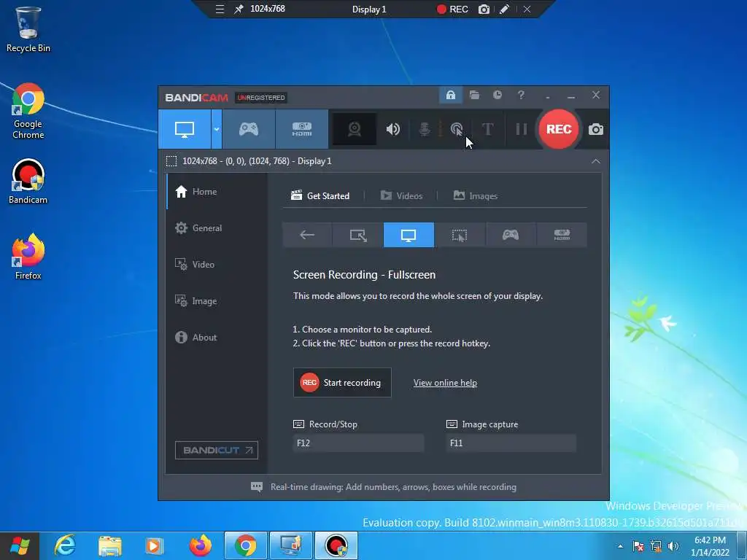Image resolution: width=747 pixels, height=560 pixels.
Task: Click the lock icon in title bar
Action: click(451, 95)
